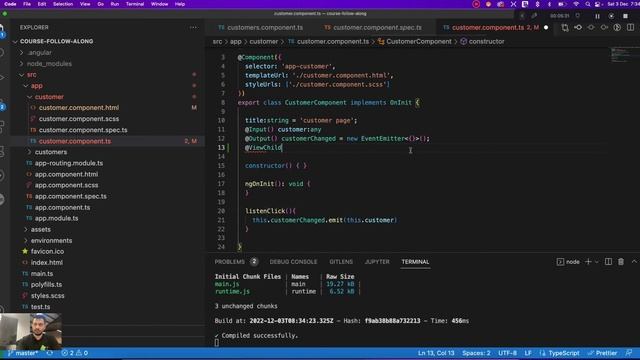Click the src breadcrumb segment

tap(217, 42)
